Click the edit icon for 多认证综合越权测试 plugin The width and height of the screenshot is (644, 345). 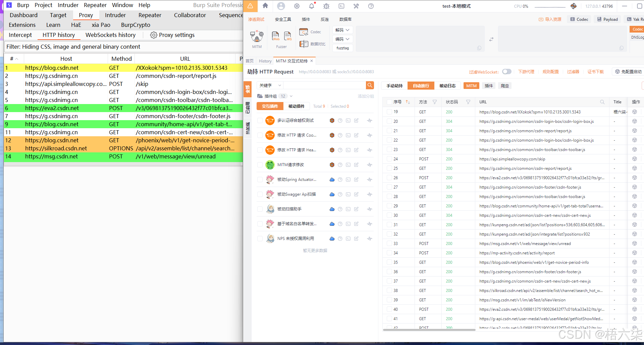point(356,120)
